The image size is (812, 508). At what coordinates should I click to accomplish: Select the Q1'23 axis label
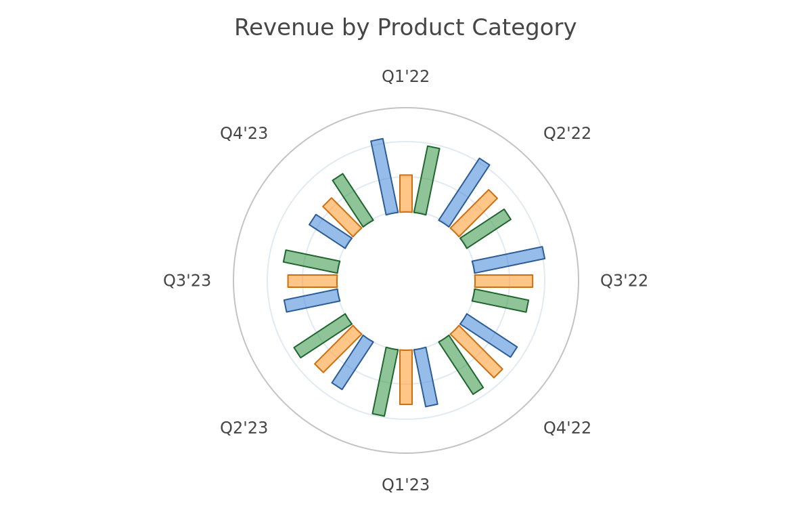[x=405, y=485]
